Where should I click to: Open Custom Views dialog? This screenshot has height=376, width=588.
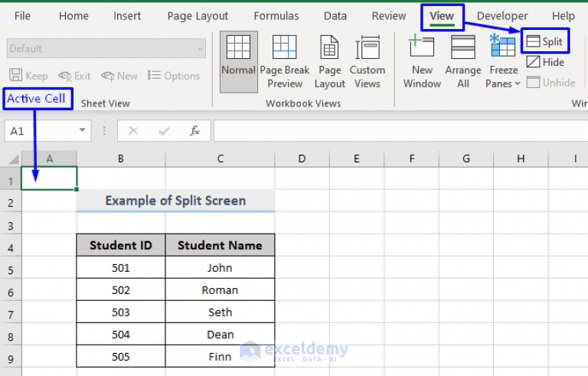367,62
